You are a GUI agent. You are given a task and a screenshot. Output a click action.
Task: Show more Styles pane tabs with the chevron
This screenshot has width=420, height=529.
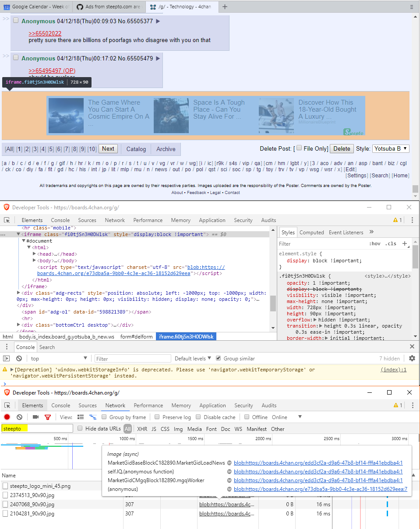371,232
